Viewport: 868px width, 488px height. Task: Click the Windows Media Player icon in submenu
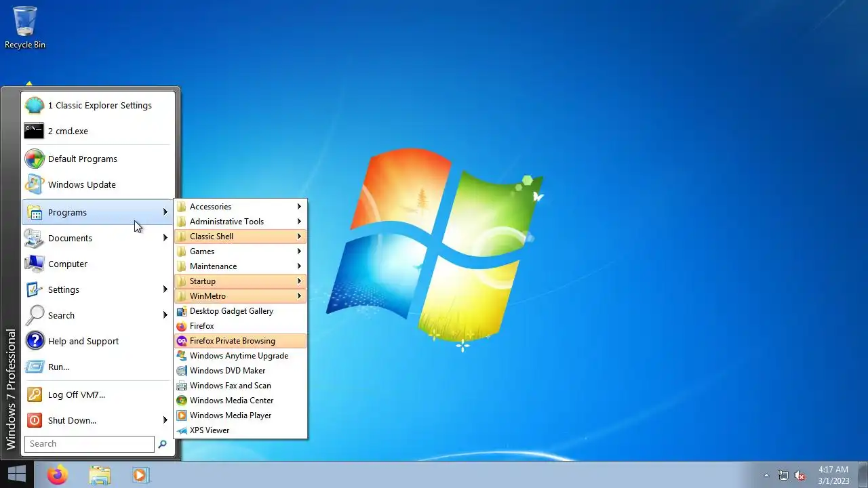click(x=181, y=415)
